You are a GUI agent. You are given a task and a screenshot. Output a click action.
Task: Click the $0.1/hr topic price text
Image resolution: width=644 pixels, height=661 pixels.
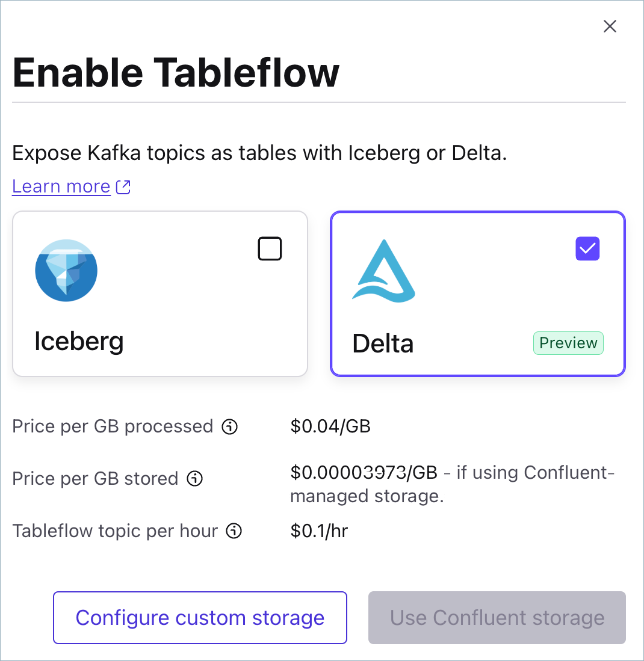pyautogui.click(x=319, y=531)
